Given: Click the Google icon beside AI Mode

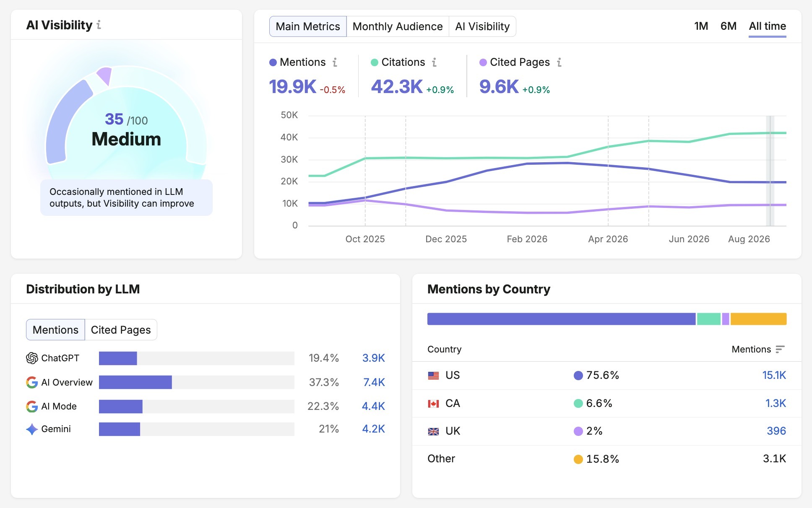Looking at the screenshot, I should click(32, 406).
